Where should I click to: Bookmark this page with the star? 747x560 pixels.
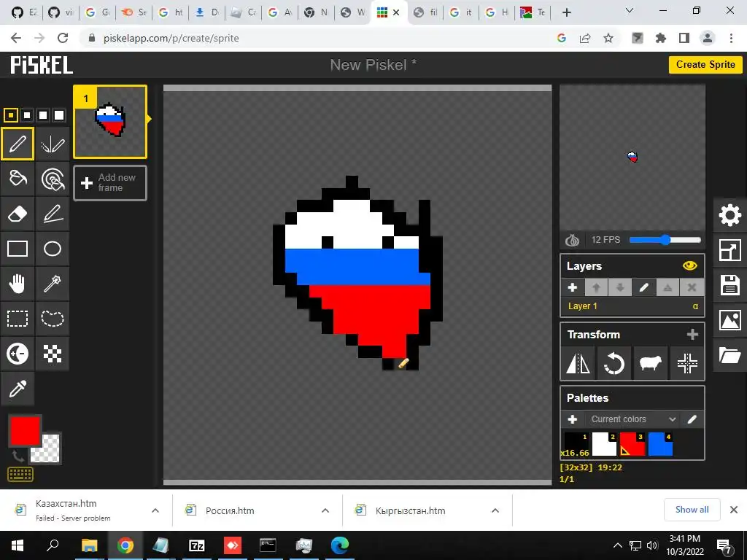pyautogui.click(x=608, y=38)
